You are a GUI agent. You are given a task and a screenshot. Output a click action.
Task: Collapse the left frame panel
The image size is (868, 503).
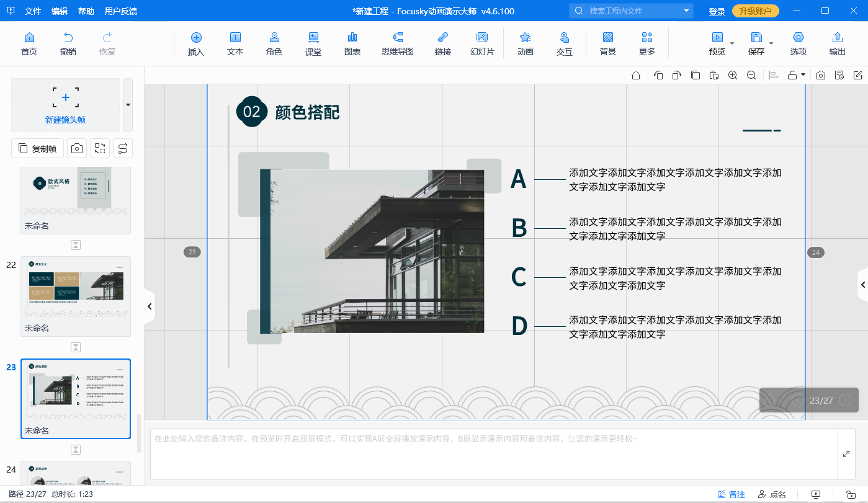click(150, 306)
